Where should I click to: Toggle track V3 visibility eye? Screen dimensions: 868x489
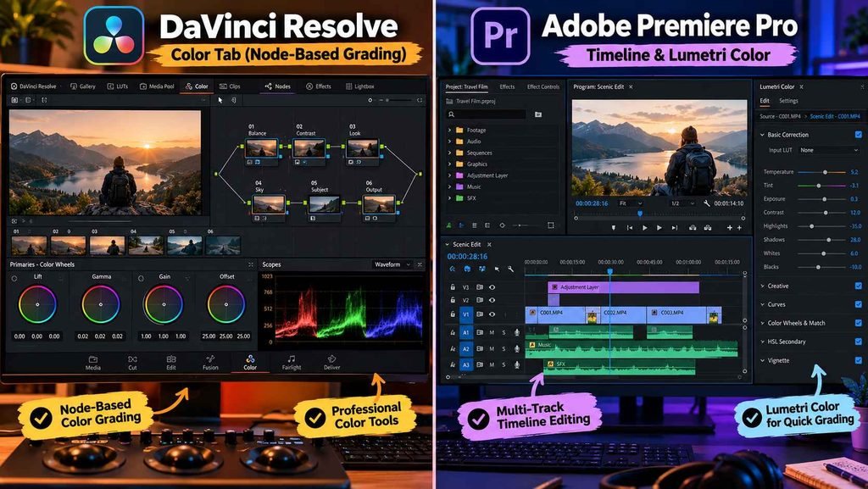(492, 287)
